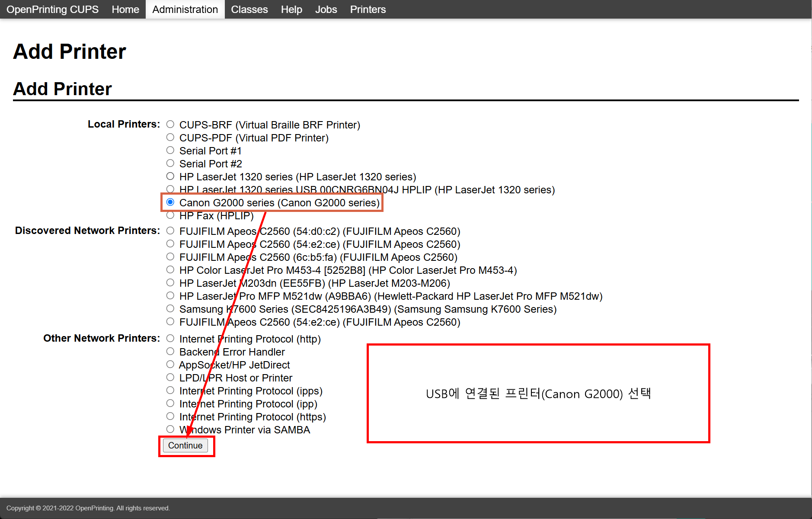Choose Internet Printing Protocol (https) option
Image resolution: width=812 pixels, height=519 pixels.
170,416
